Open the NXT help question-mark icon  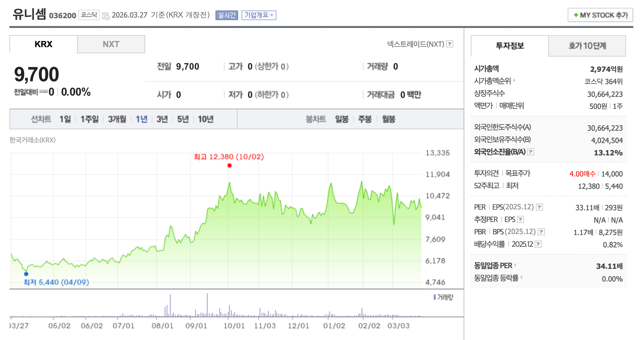point(450,44)
